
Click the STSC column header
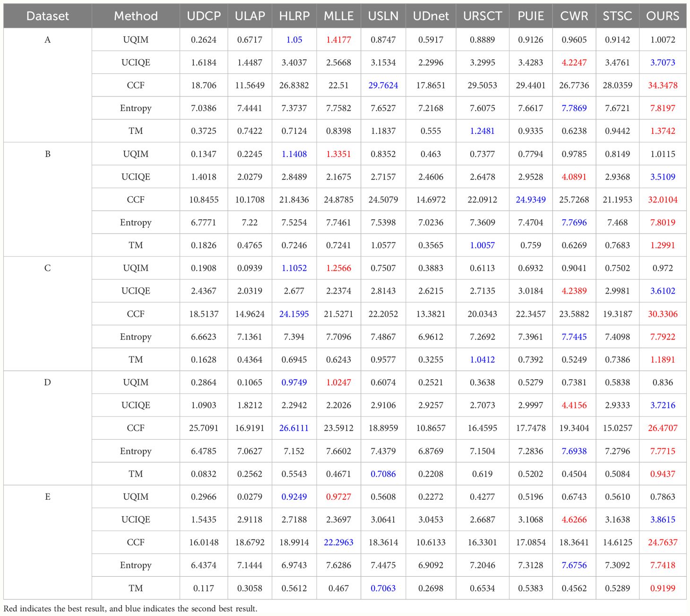pos(617,16)
